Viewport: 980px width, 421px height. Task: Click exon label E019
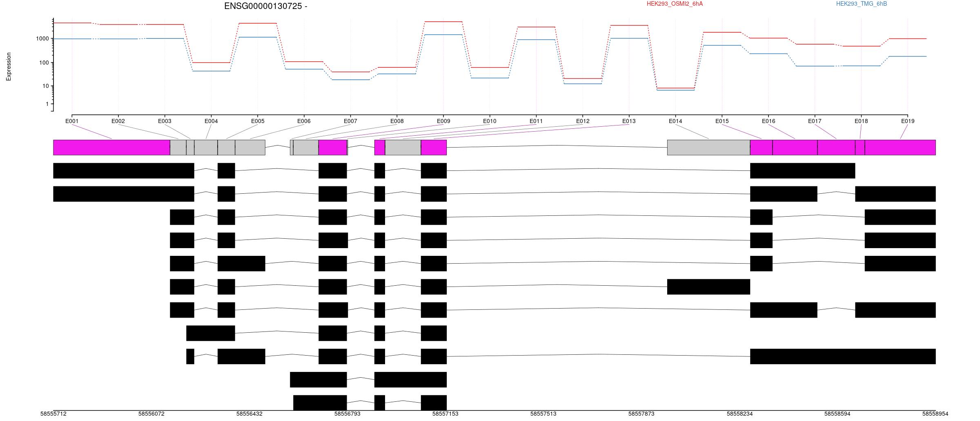[x=908, y=121]
